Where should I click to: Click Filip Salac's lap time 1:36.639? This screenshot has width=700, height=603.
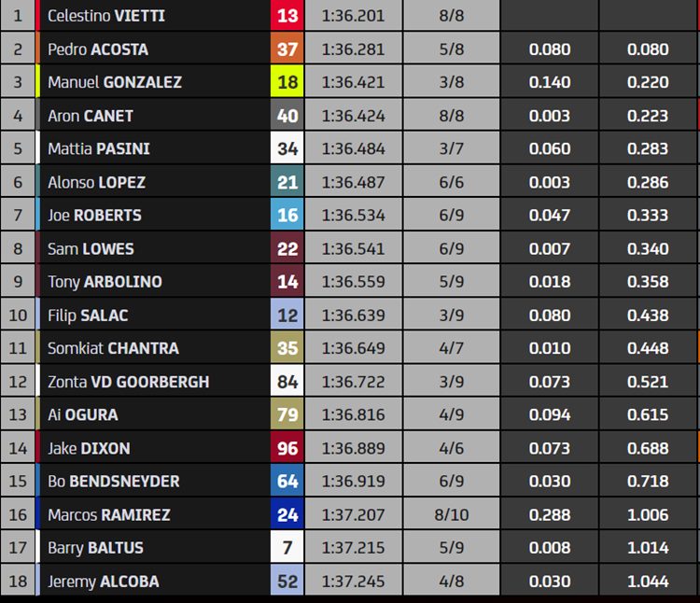[x=353, y=316]
